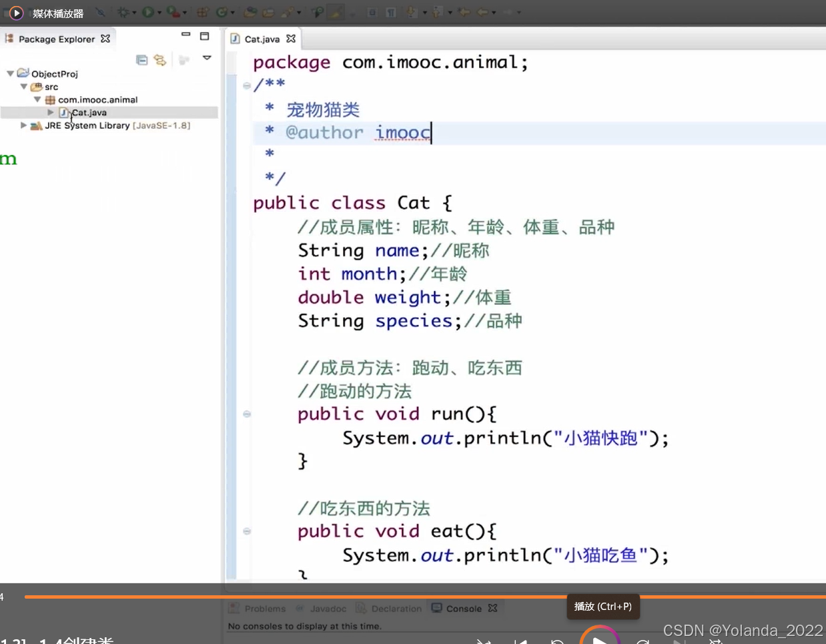Close the Console view
This screenshot has height=644, width=826.
tap(493, 608)
